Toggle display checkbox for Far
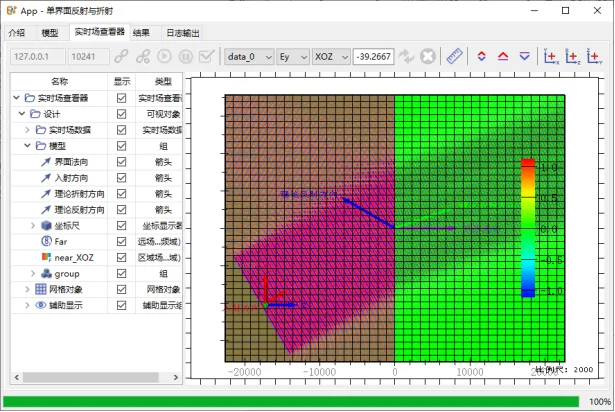This screenshot has height=412, width=615. (x=122, y=242)
